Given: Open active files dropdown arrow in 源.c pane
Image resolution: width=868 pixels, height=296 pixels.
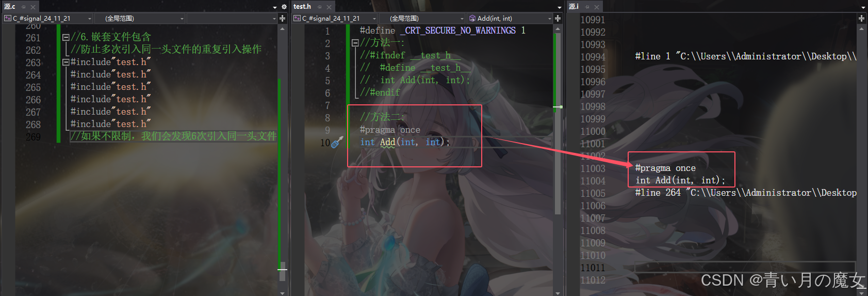Looking at the screenshot, I should click(x=275, y=7).
